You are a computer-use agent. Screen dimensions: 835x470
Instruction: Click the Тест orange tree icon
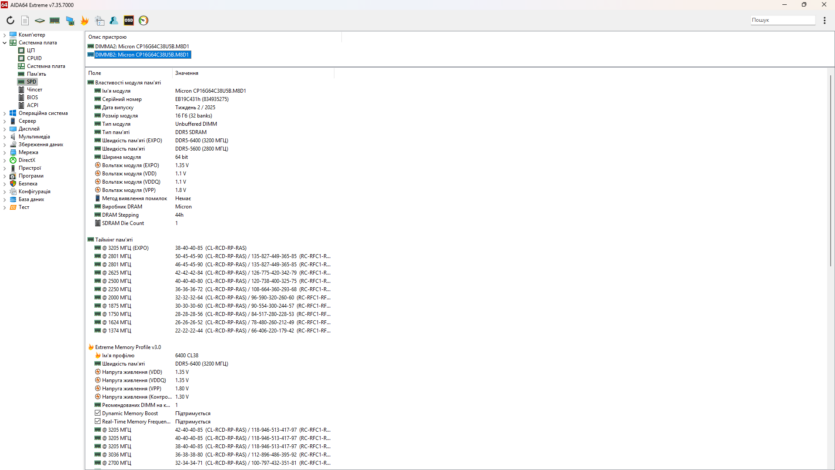(13, 207)
